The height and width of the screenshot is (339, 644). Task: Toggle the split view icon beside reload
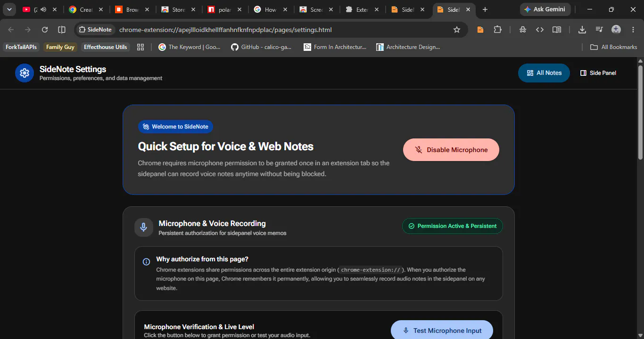click(x=62, y=30)
